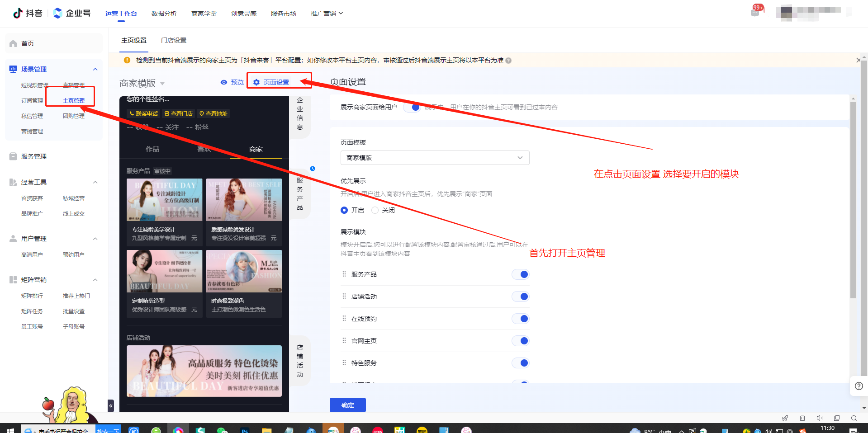Open 主页管理 in the sidebar
Viewport: 868px width, 433px height.
pyautogui.click(x=74, y=100)
